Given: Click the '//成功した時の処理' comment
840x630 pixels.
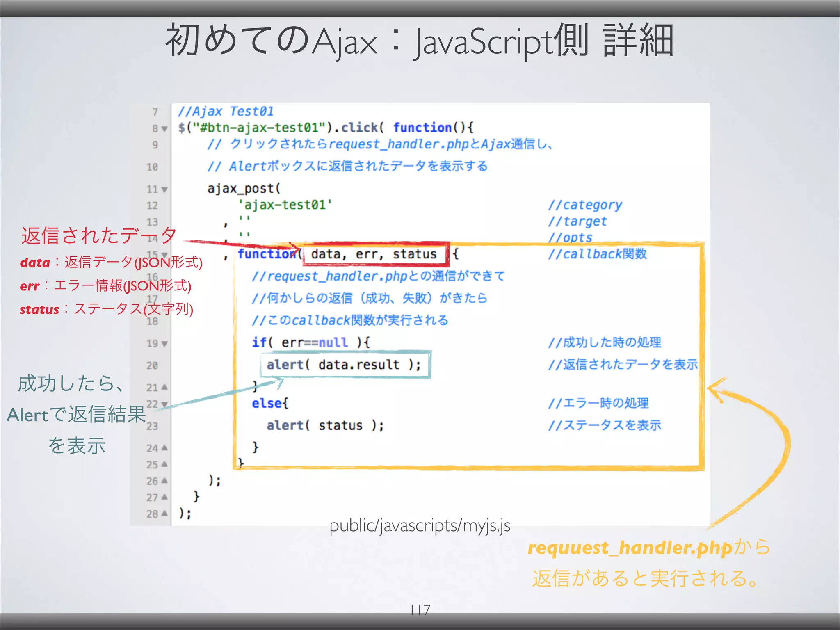Looking at the screenshot, I should (605, 342).
